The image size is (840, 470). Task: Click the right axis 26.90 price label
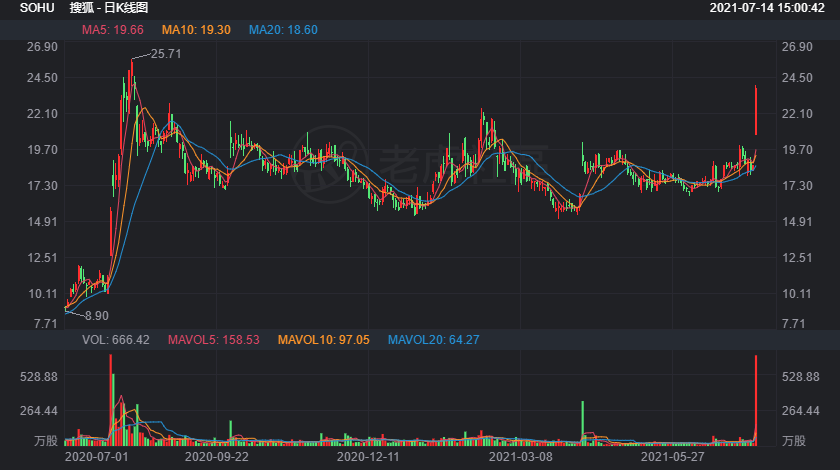click(x=797, y=47)
